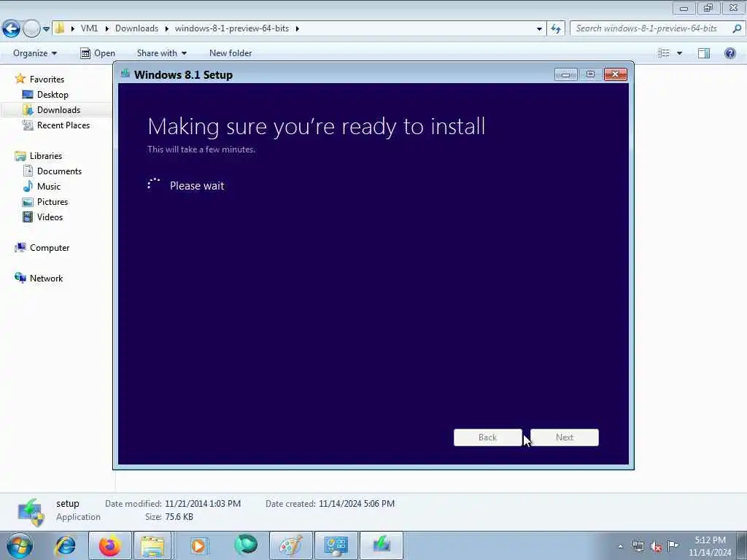Image resolution: width=747 pixels, height=560 pixels.
Task: Launch Internet Explorer from the taskbar
Action: (65, 545)
